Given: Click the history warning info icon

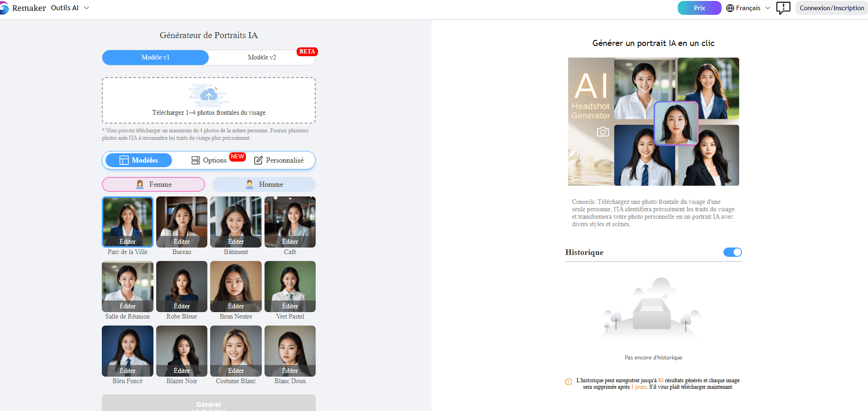Looking at the screenshot, I should tap(569, 382).
